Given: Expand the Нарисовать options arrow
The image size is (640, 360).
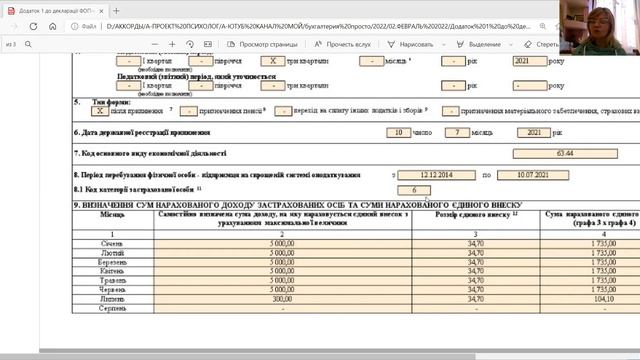Looking at the screenshot, I should (444, 44).
